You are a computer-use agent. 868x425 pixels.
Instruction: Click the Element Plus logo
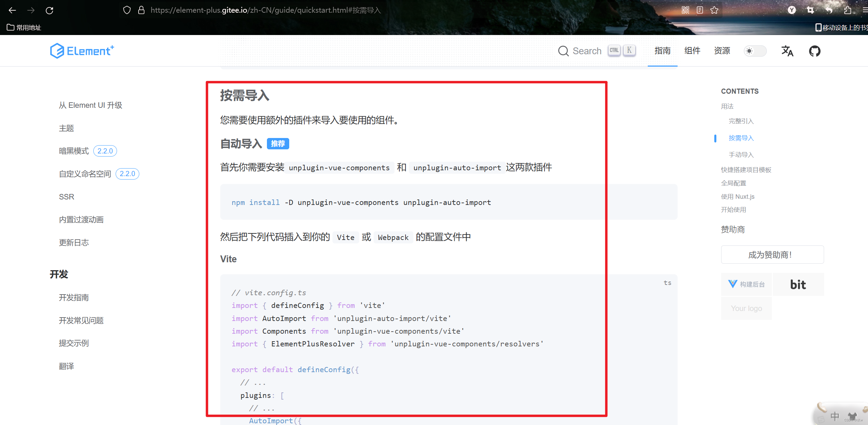click(x=82, y=51)
